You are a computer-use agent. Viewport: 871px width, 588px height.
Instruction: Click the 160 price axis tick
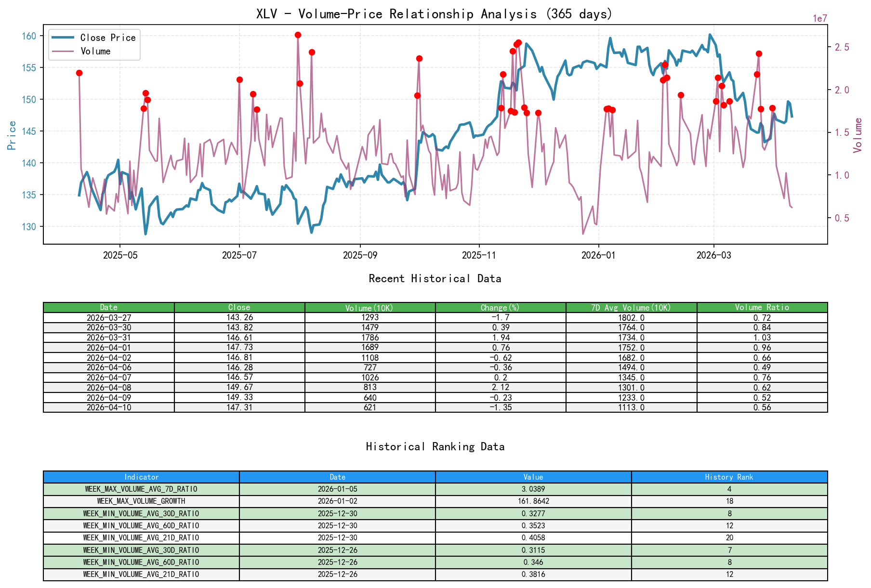[29, 36]
